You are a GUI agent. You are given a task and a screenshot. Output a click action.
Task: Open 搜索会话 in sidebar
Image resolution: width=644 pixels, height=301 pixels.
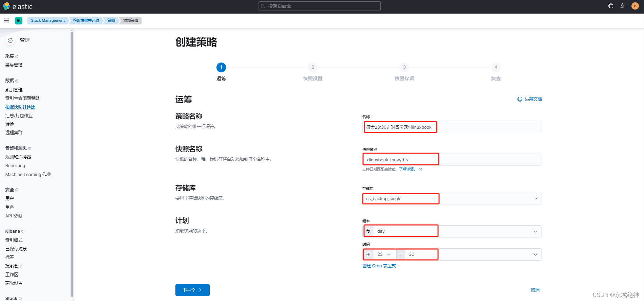click(14, 266)
